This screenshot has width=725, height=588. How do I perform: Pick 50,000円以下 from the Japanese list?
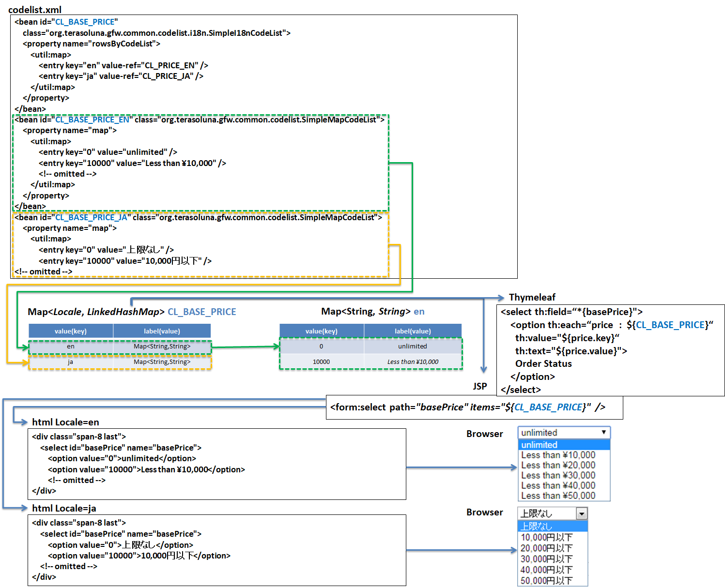546,580
